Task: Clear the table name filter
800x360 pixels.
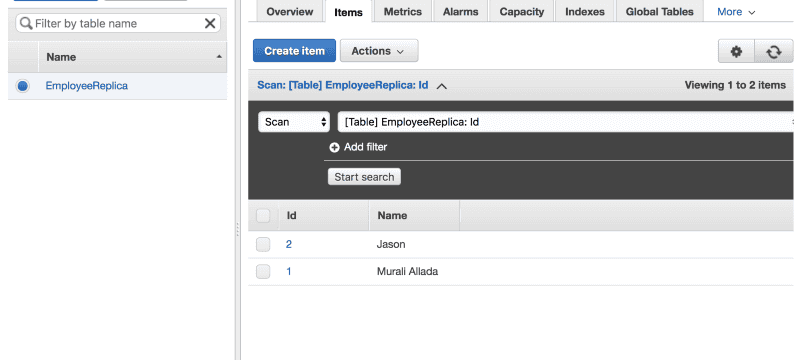Action: [x=210, y=23]
